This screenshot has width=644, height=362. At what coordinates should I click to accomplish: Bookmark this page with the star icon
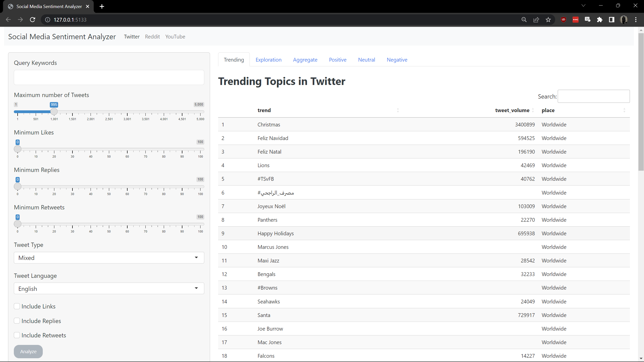point(548,20)
